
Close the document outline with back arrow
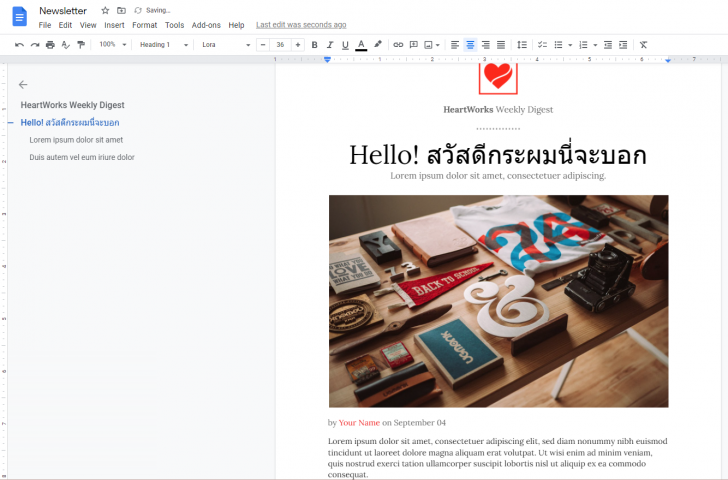23,84
